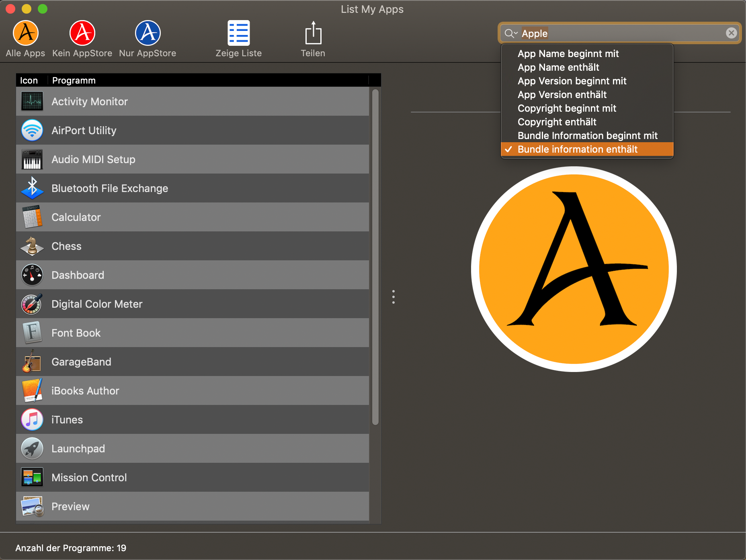Clear the search field with the X button
This screenshot has height=560, width=746.
tap(731, 33)
